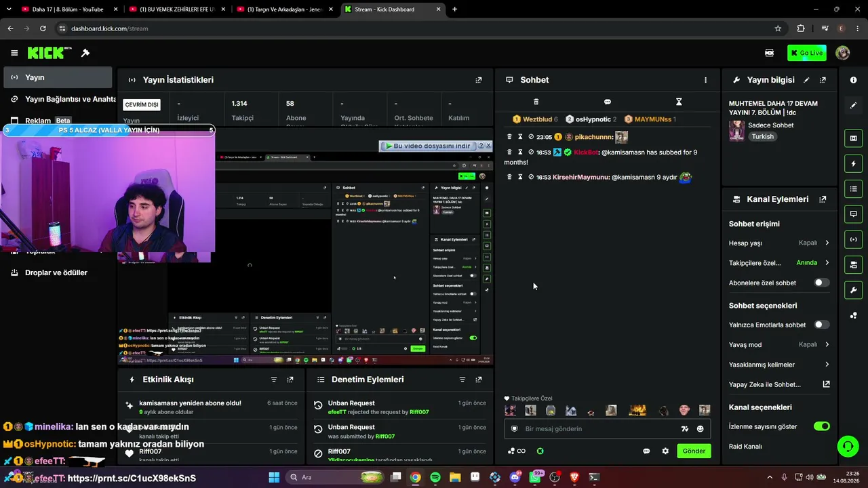Click the pikachunnn username in chat

593,137
